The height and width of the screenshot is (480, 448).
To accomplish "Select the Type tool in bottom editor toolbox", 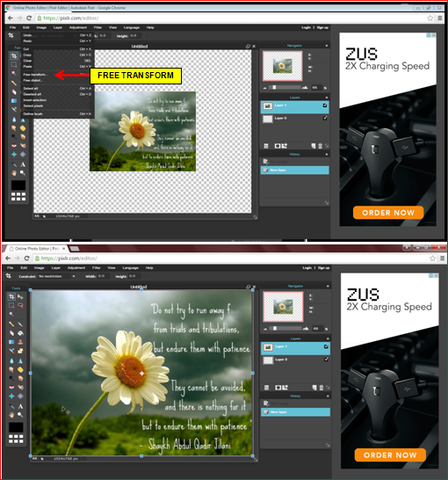I will coord(20,406).
